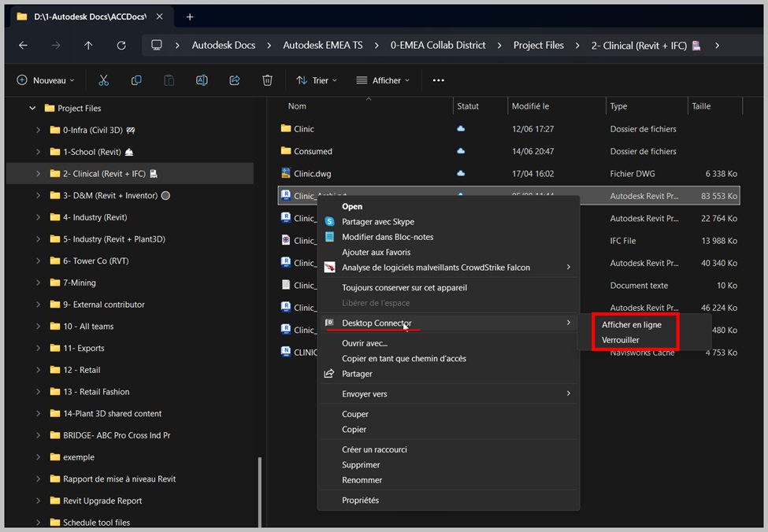Screen dimensions: 768x532
Task: Click the Rename icon in toolbar
Action: [x=202, y=80]
